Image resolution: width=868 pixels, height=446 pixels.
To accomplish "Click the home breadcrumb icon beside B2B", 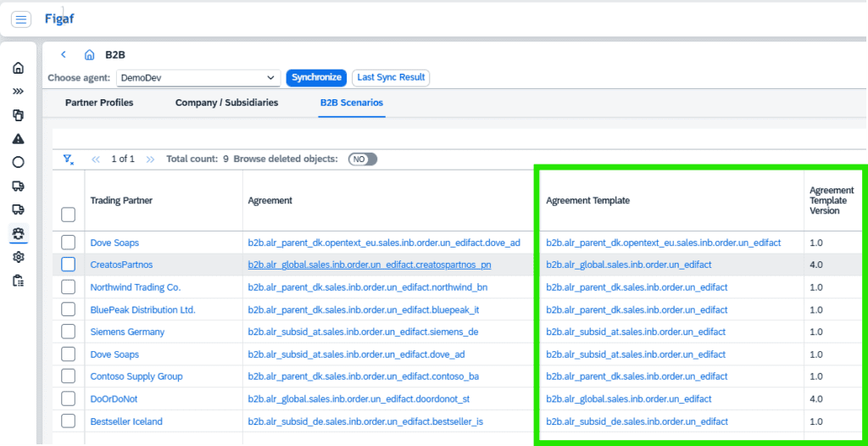I will tap(89, 55).
